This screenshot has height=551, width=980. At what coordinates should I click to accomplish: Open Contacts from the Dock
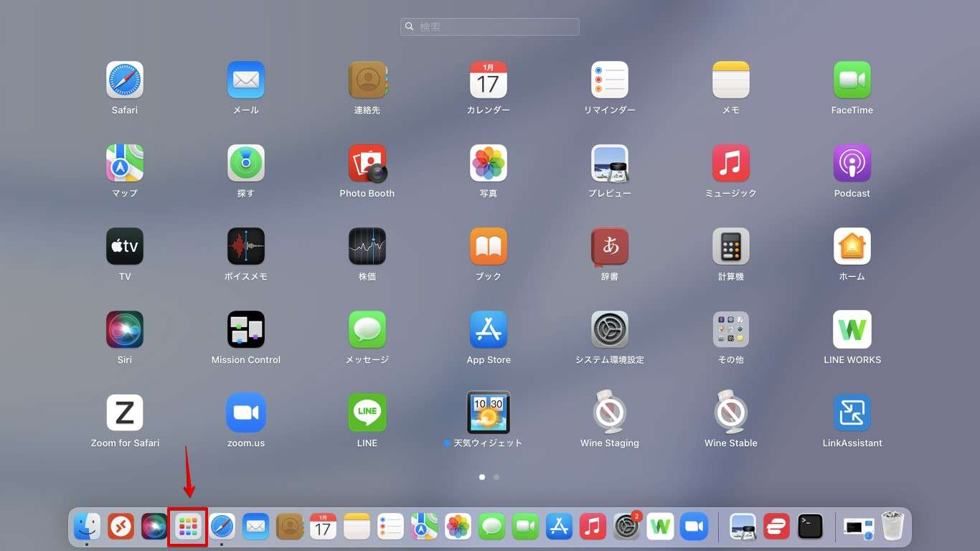(x=289, y=527)
